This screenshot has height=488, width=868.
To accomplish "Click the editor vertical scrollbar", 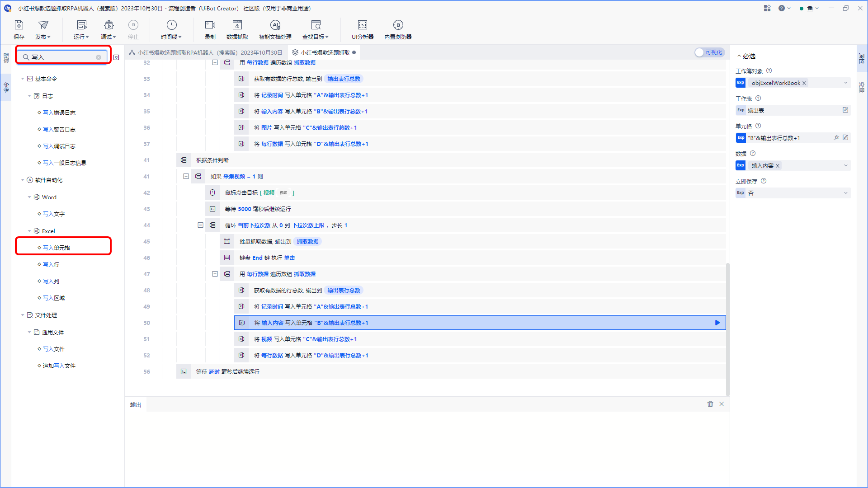I will (727, 329).
